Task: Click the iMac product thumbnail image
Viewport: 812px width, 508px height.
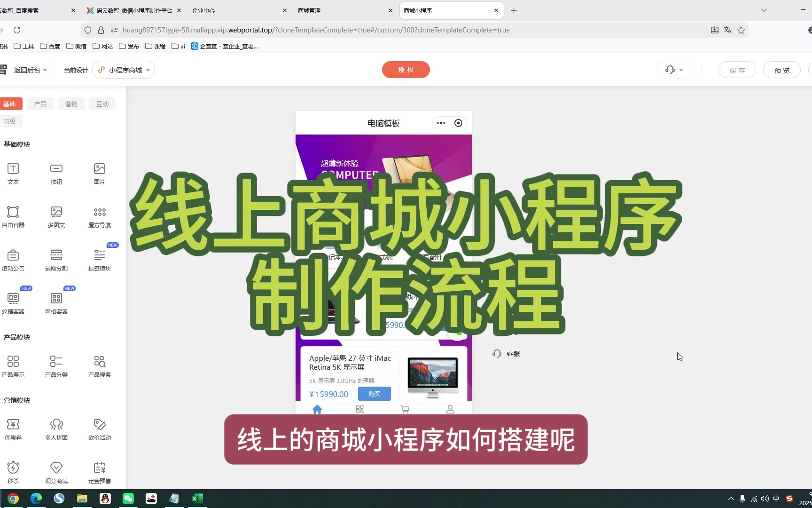Action: click(x=432, y=376)
